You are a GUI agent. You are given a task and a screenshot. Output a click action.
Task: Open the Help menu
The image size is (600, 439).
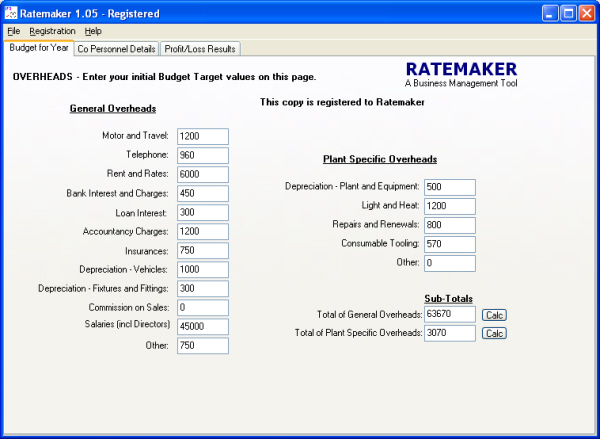[x=93, y=31]
